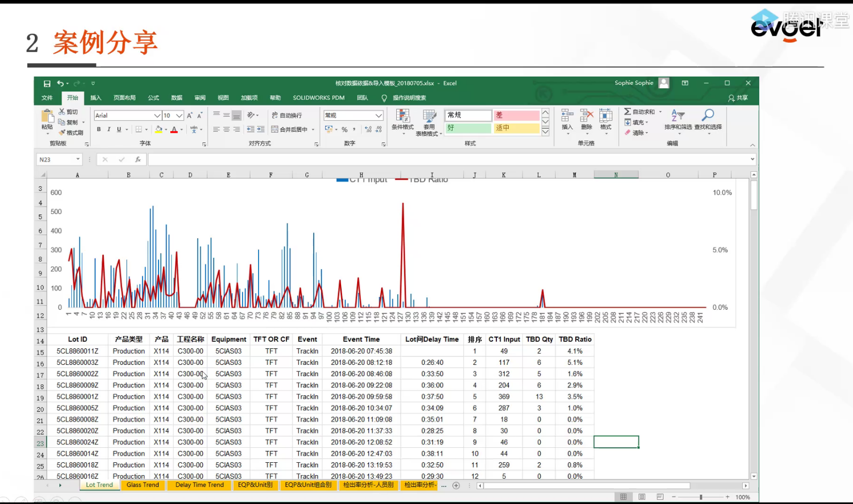Viewport: 853px width, 504px height.
Task: Click Wrap Text (自动换行)
Action: click(x=287, y=115)
